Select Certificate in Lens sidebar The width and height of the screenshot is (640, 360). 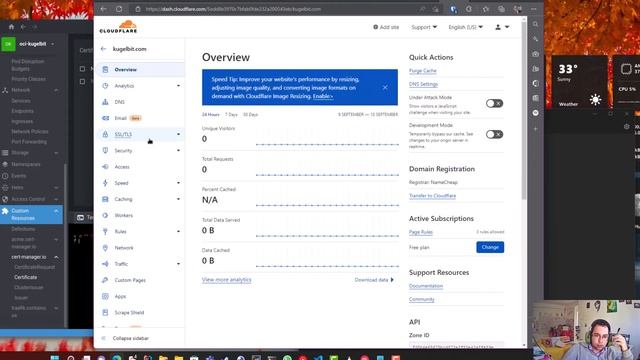(x=26, y=277)
